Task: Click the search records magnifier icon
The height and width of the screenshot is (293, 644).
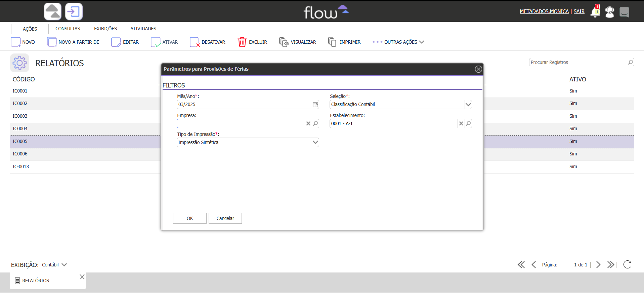Action: 631,62
